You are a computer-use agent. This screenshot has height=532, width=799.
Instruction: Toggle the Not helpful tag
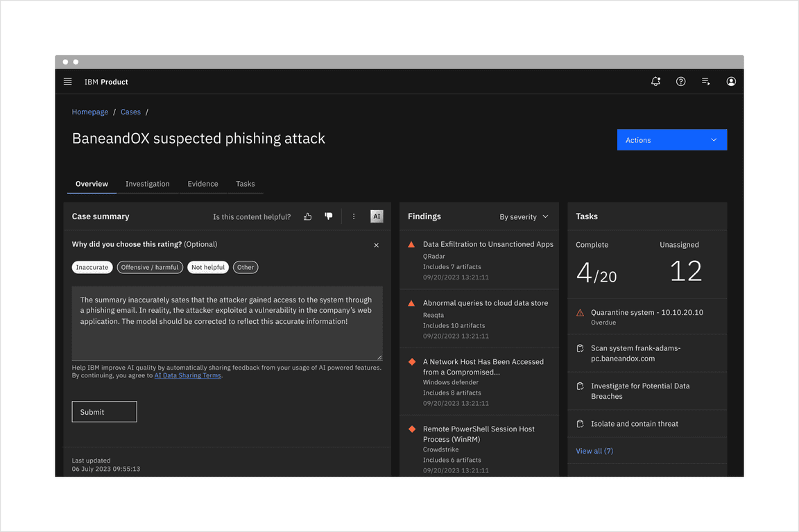coord(208,267)
